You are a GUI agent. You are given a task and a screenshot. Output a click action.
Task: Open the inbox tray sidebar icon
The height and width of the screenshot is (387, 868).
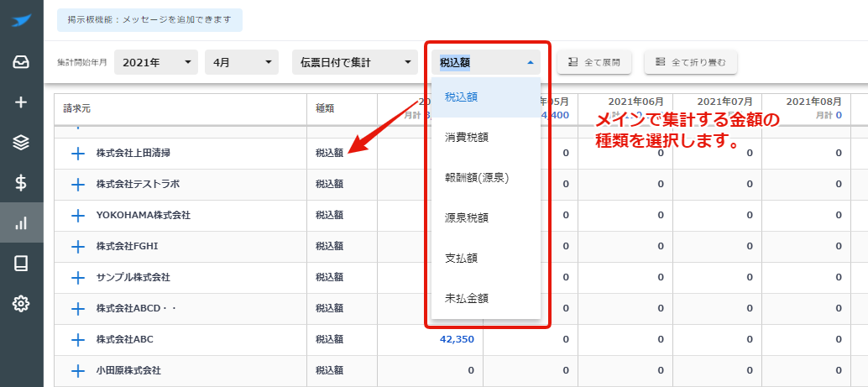[21, 62]
